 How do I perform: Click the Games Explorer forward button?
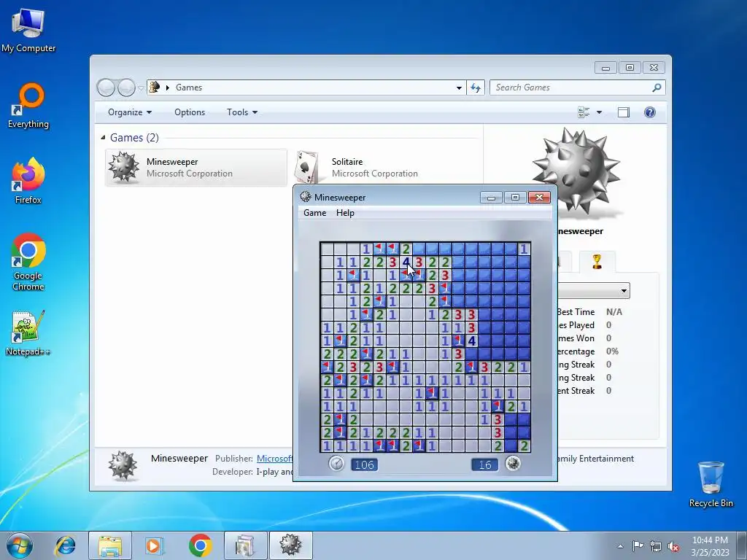point(126,87)
